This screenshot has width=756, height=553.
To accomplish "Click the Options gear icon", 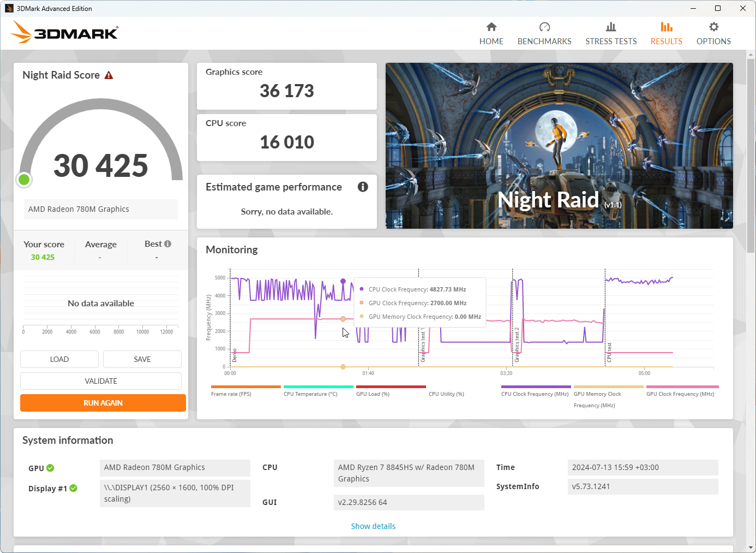I will click(x=713, y=27).
